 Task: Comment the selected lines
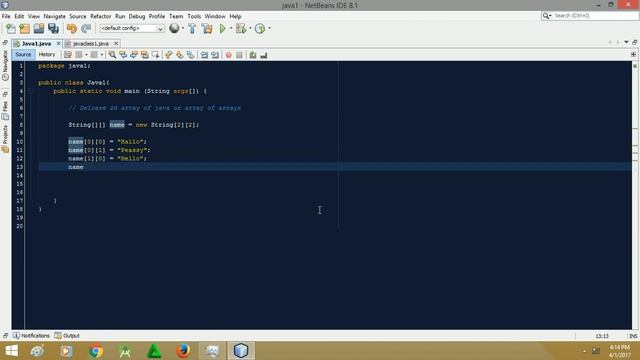[253, 55]
